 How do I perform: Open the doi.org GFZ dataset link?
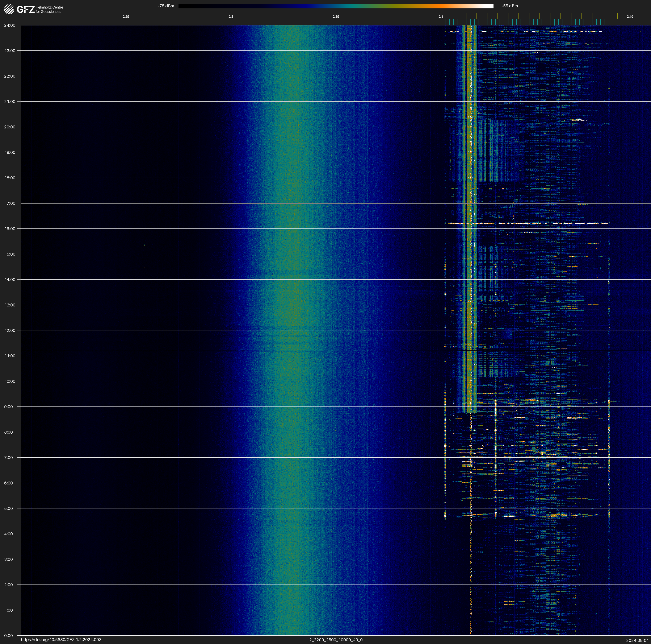pyautogui.click(x=61, y=640)
